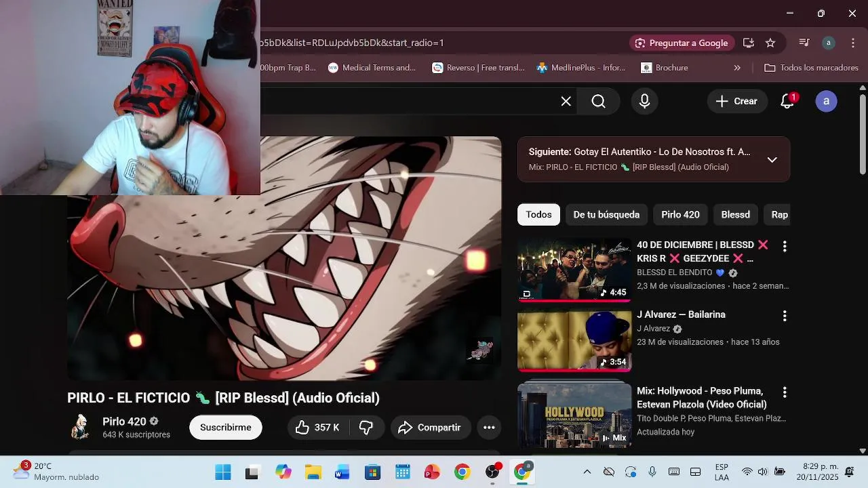Launch Word from the taskbar
Image resolution: width=868 pixels, height=488 pixels.
pos(342,472)
